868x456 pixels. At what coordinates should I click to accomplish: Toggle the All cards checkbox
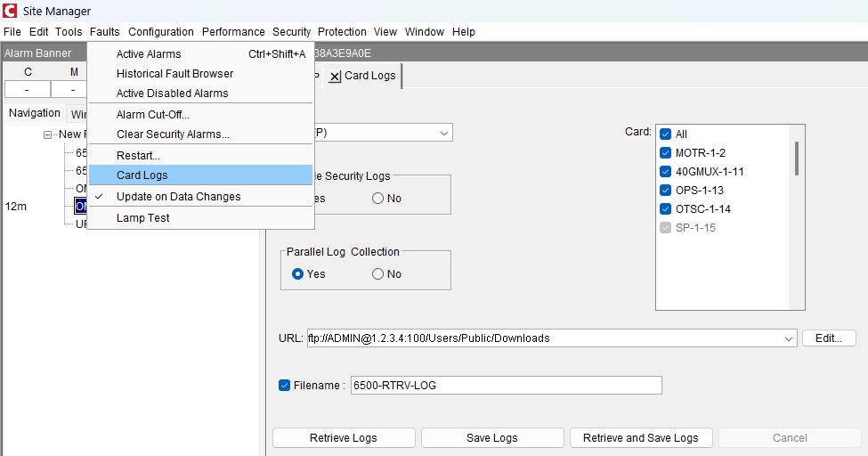tap(666, 134)
